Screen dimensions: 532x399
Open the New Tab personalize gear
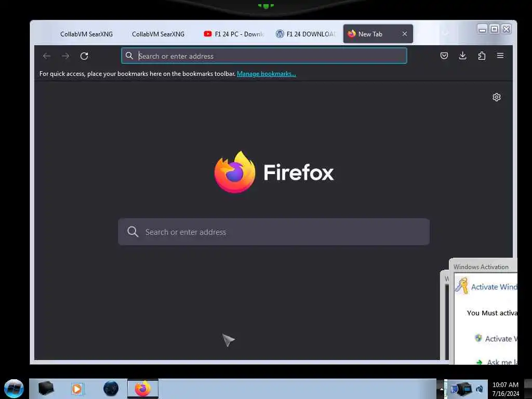[x=496, y=97]
